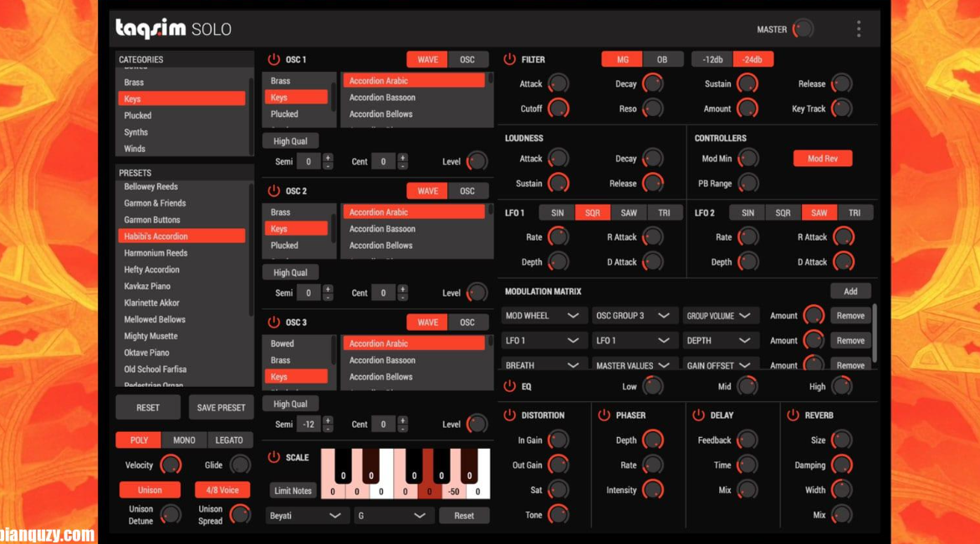Click the Phaser Depth knob

click(x=652, y=440)
